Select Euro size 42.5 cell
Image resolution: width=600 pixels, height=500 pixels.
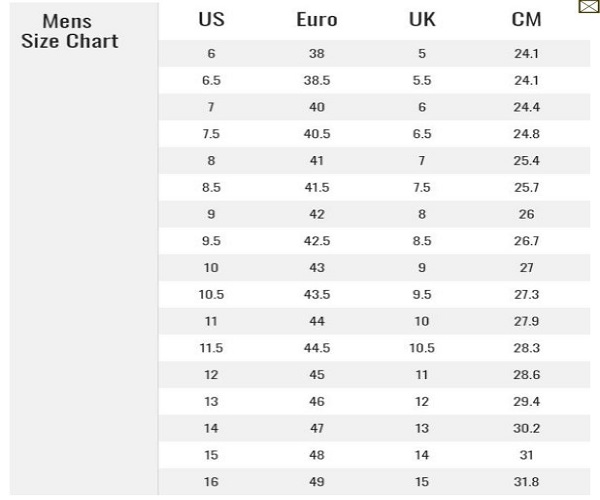(317, 241)
